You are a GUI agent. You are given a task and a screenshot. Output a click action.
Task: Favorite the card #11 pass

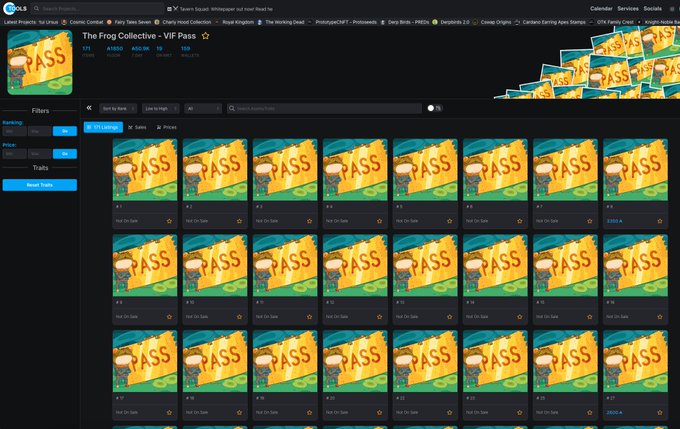click(x=310, y=317)
